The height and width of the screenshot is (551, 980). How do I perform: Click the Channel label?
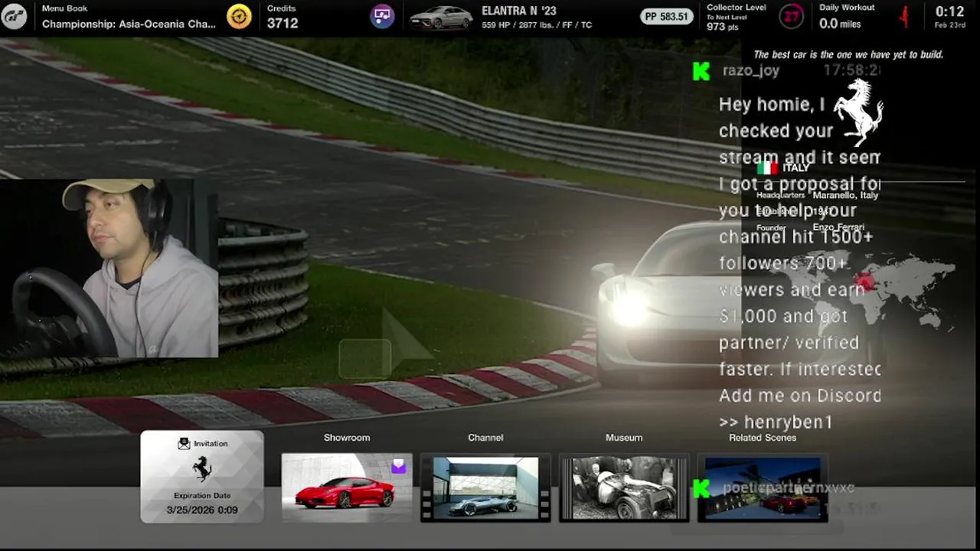pyautogui.click(x=485, y=438)
